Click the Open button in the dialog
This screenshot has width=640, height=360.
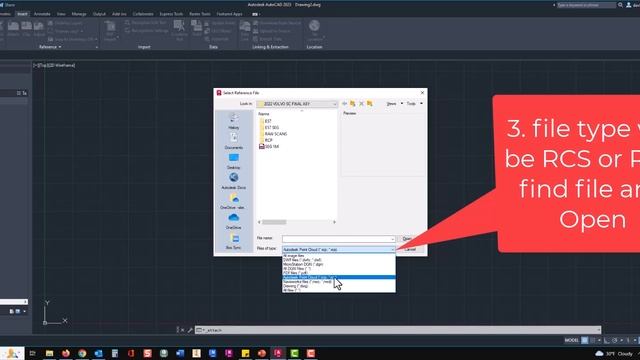click(407, 239)
